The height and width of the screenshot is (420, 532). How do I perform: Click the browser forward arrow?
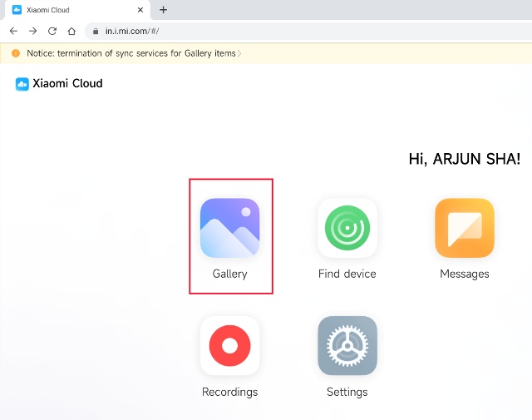click(32, 31)
